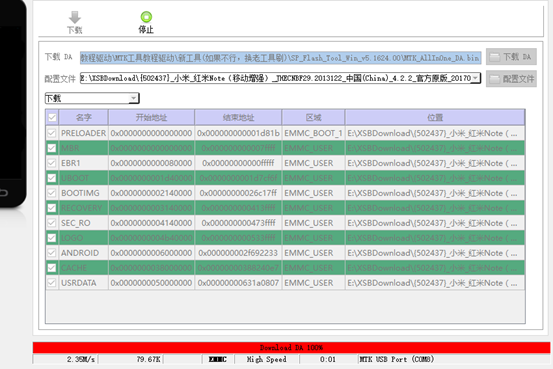Image resolution: width=553 pixels, height=369 pixels.
Task: Select the RECOVERY name cell
Action: [84, 208]
